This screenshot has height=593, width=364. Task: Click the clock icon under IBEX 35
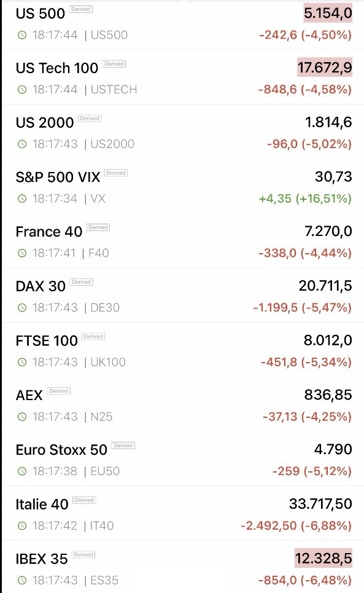click(22, 580)
